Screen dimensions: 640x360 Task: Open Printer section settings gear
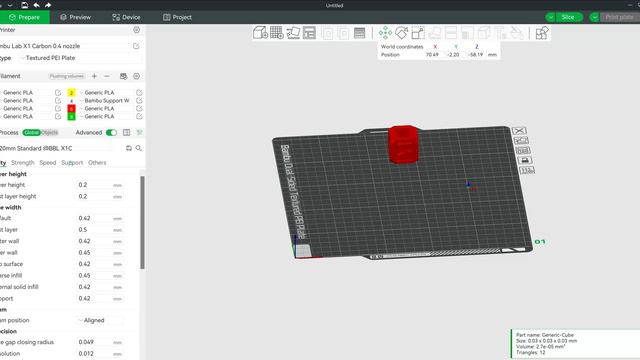[136, 30]
